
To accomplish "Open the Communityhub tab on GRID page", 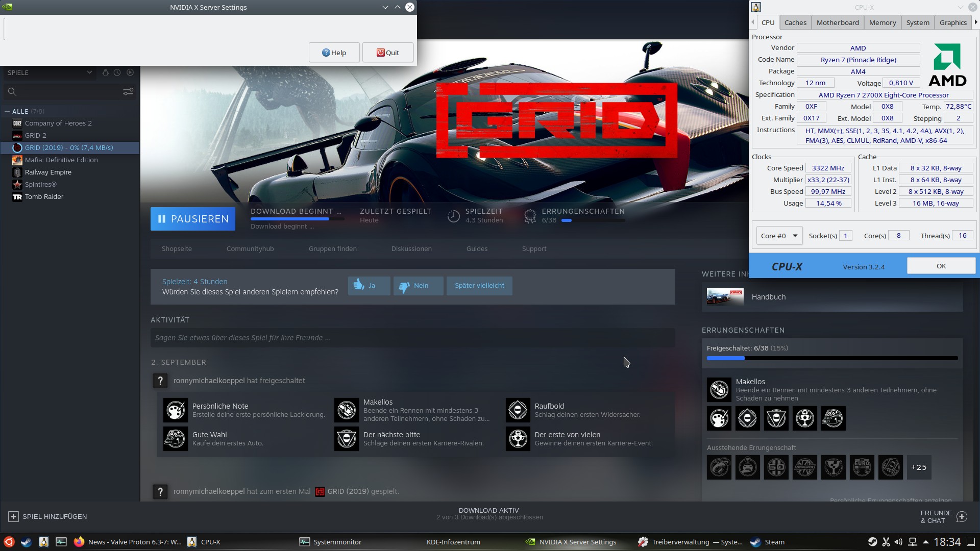I will (250, 248).
